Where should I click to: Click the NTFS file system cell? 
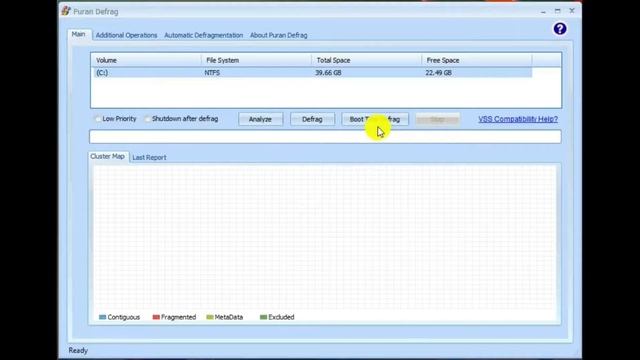pos(212,73)
